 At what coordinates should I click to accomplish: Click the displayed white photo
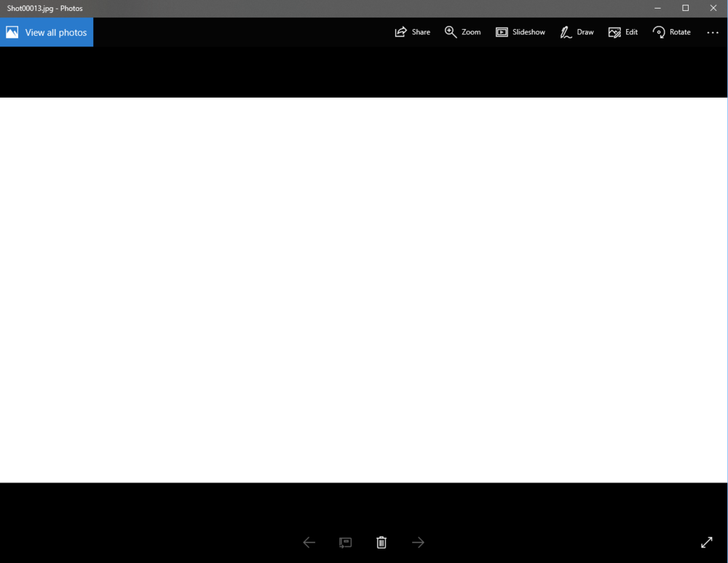point(364,290)
